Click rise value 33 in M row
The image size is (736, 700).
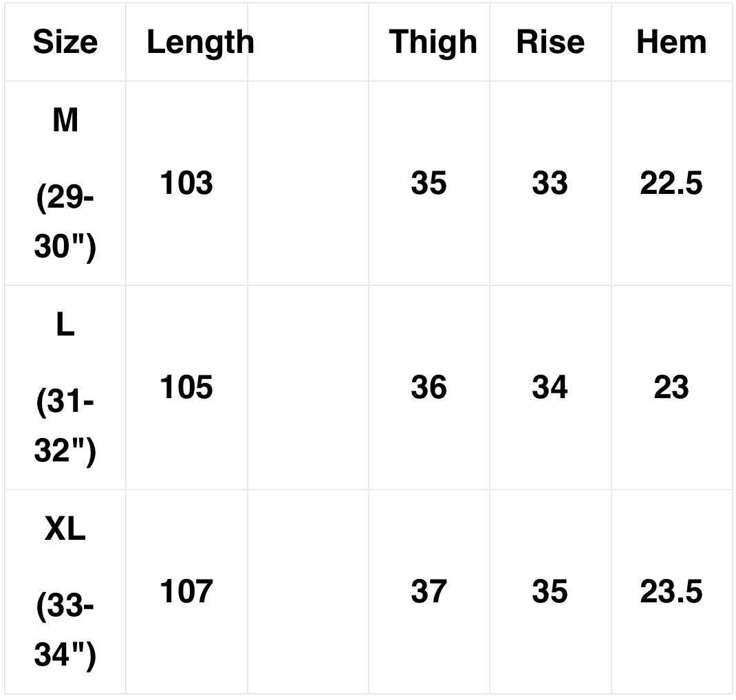click(x=550, y=184)
